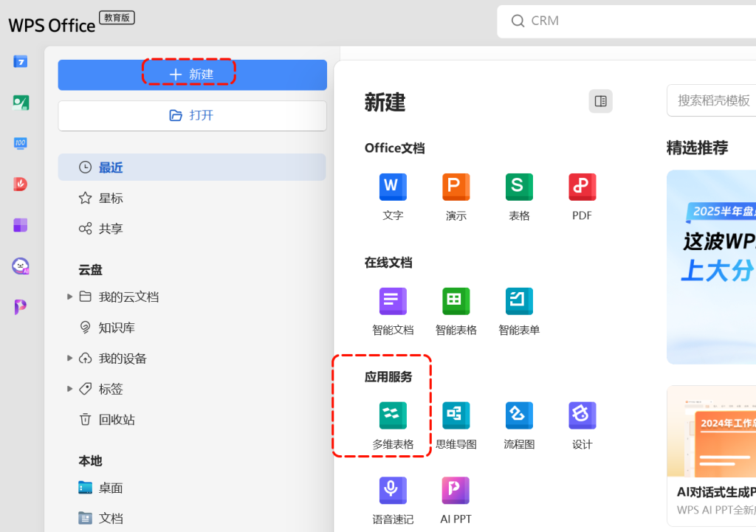
Task: Expand the 我的云文档 tree arrow
Action: (69, 297)
